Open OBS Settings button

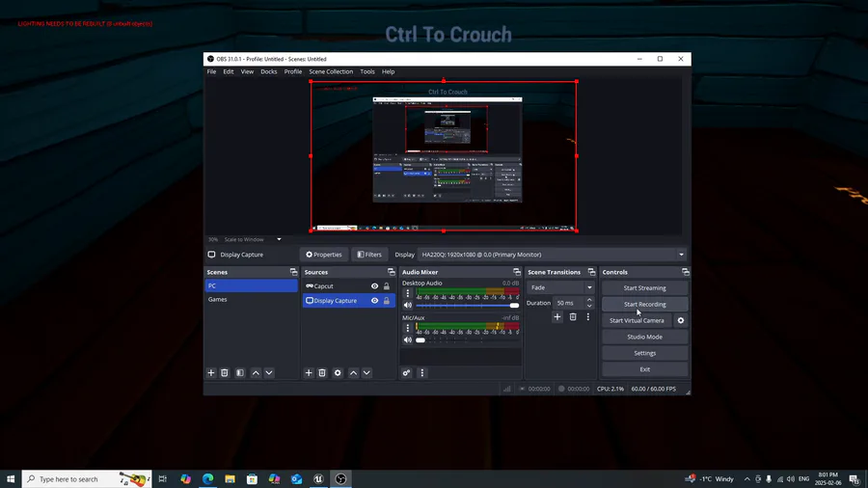click(644, 353)
